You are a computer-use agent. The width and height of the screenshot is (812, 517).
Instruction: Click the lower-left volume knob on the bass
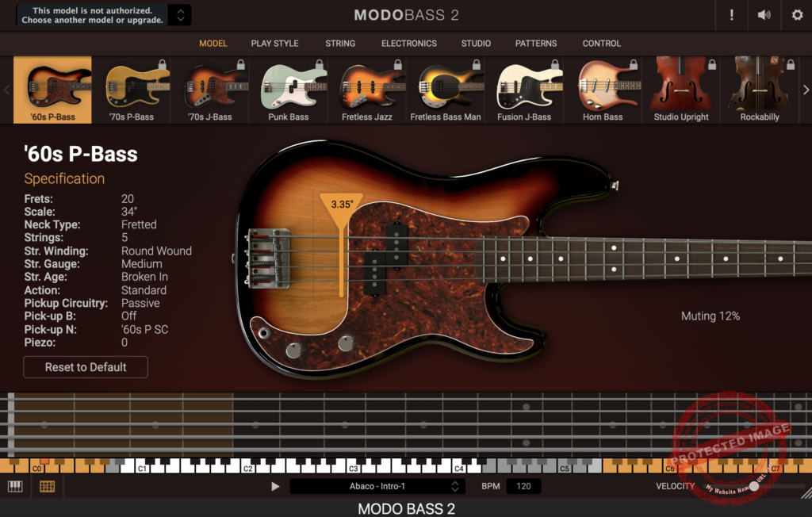click(293, 350)
